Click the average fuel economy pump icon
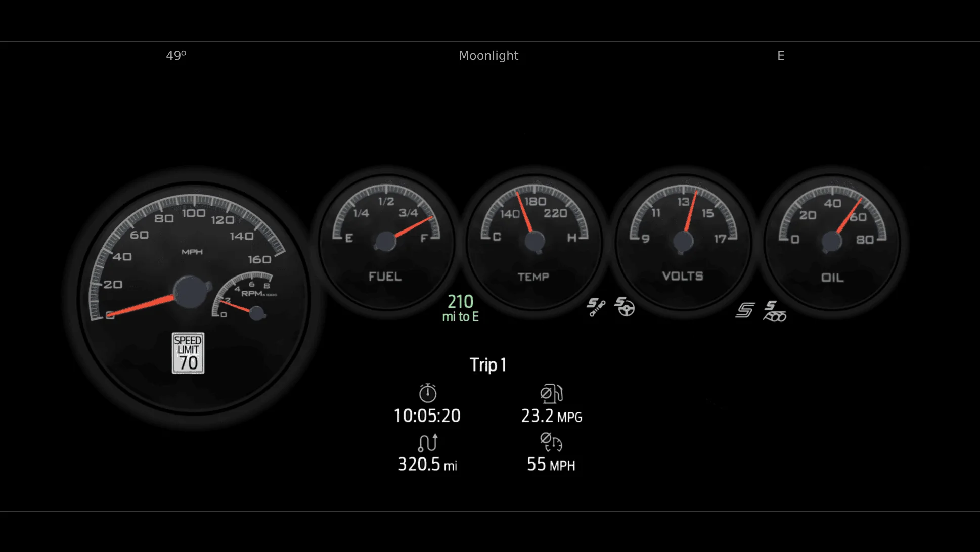 pos(551,394)
